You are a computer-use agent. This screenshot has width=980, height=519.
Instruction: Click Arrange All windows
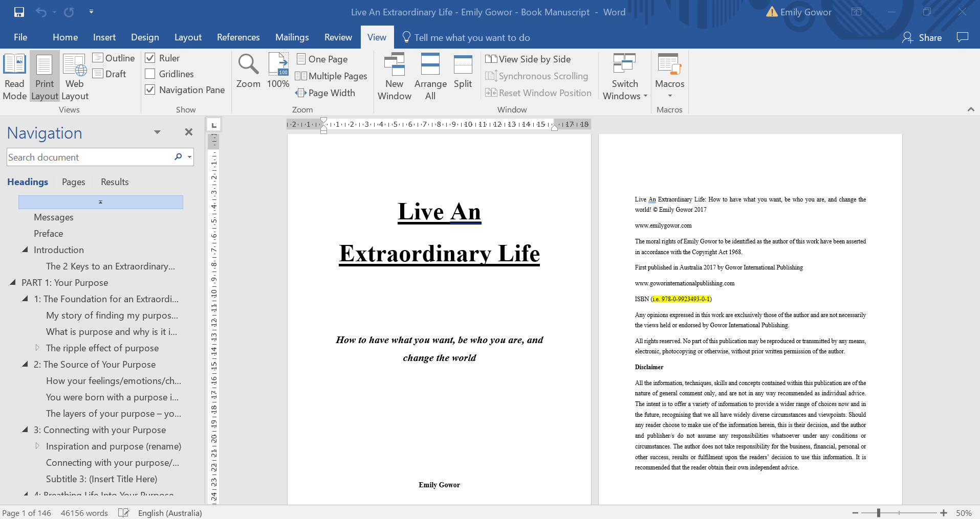[430, 77]
